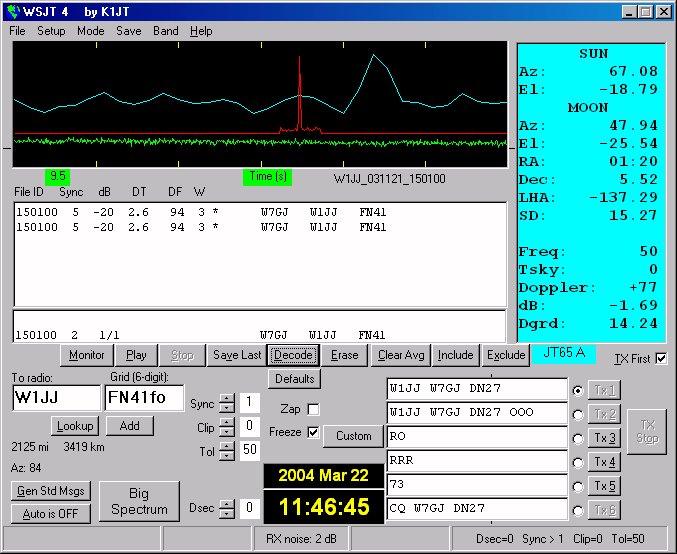Open the Band menu
Screen dimensions: 677x554
[x=166, y=31]
